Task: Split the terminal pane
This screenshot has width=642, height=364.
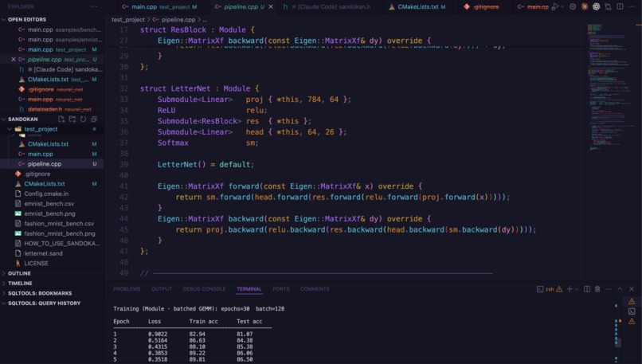Action: [x=587, y=289]
